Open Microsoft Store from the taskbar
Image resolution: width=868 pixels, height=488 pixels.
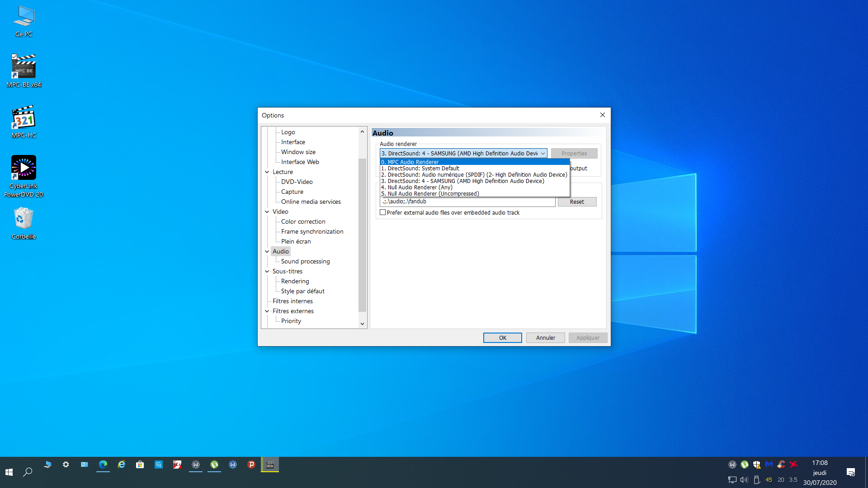[140, 465]
